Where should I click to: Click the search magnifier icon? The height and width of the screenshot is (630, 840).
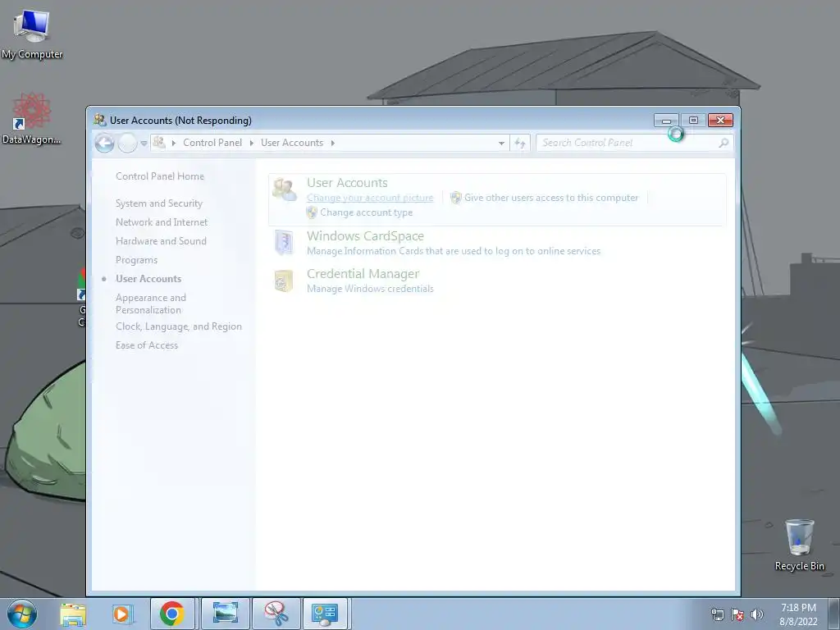pyautogui.click(x=724, y=143)
